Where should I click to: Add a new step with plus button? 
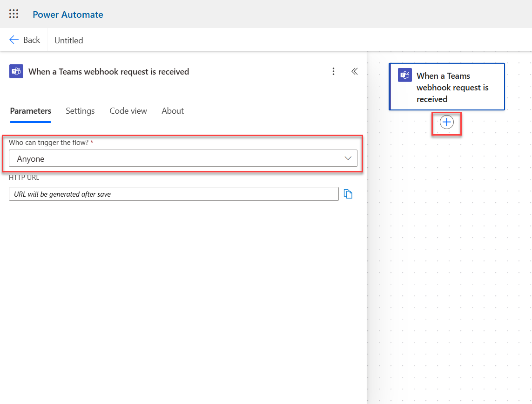click(x=446, y=123)
